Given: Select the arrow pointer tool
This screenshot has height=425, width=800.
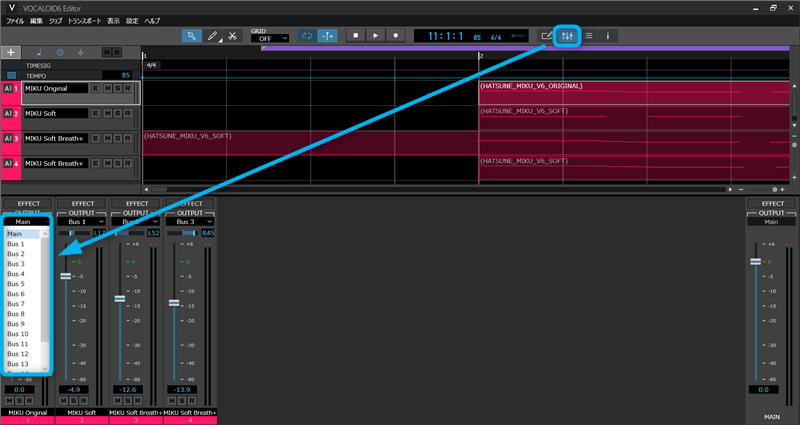Looking at the screenshot, I should 192,36.
